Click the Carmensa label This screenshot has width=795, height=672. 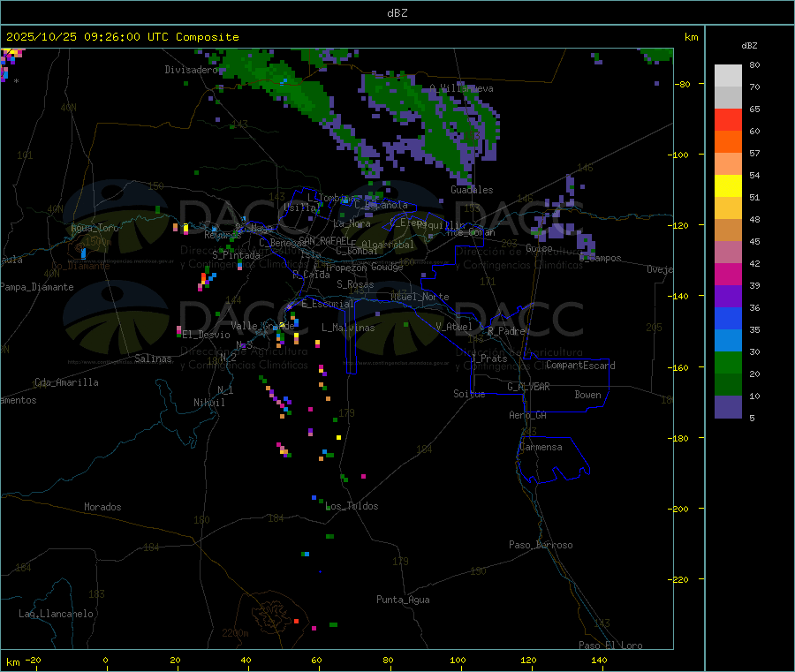pos(541,447)
